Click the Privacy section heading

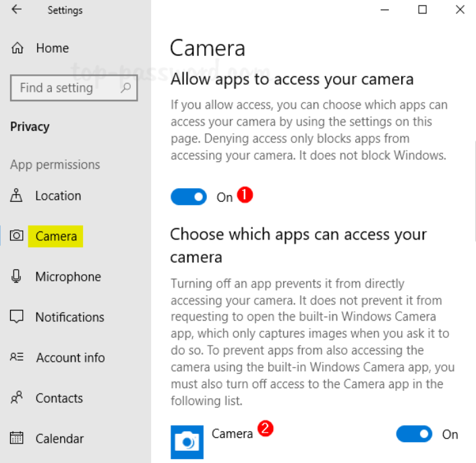tap(30, 126)
